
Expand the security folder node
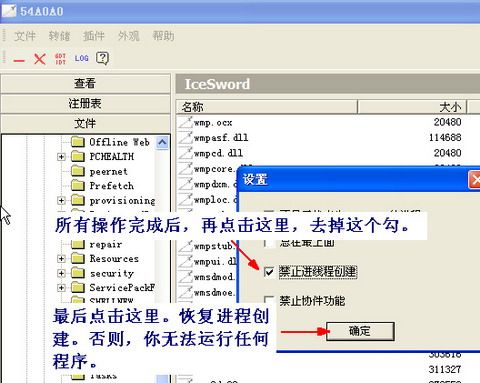(x=61, y=273)
